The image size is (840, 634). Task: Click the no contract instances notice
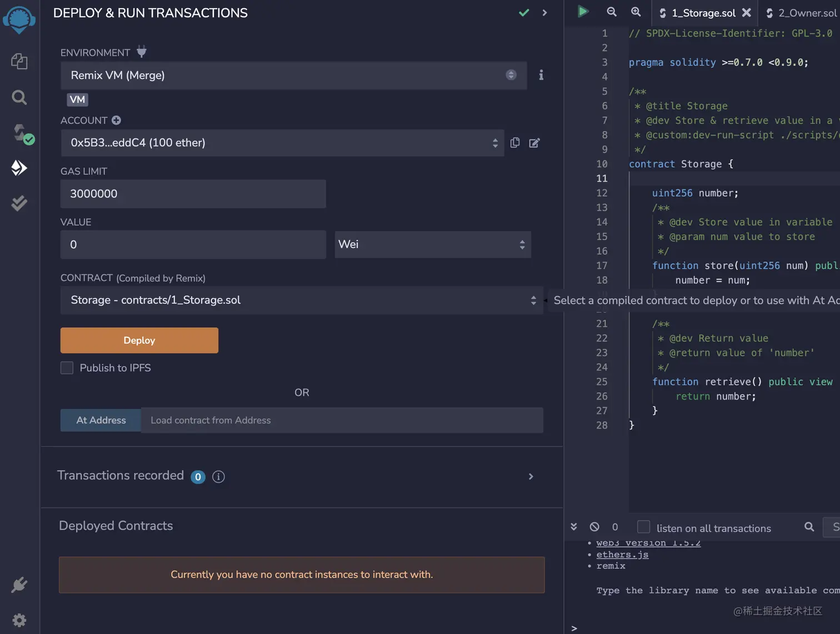(302, 575)
